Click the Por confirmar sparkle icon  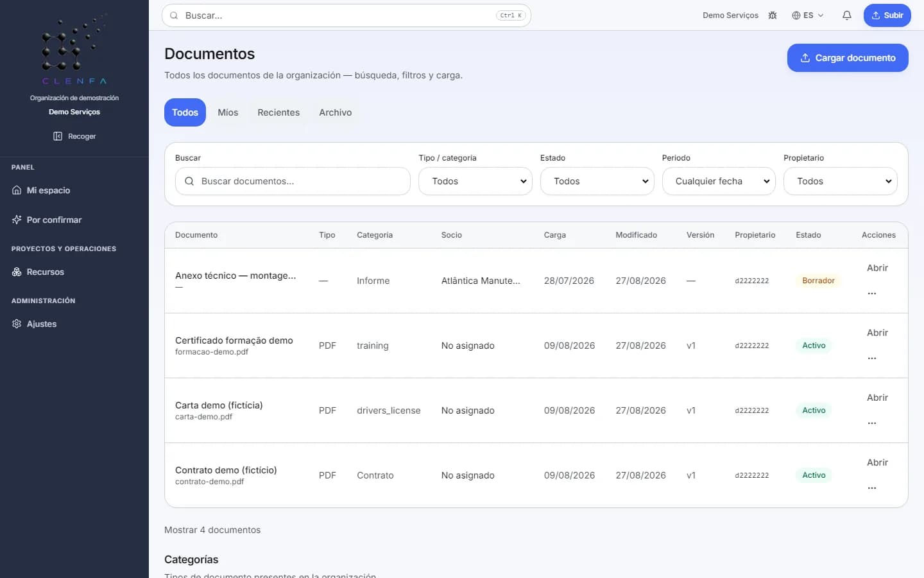click(x=17, y=220)
